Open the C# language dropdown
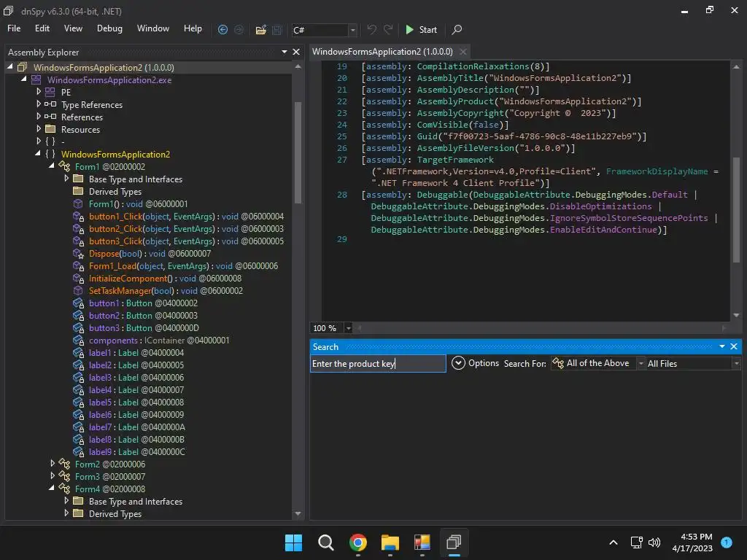The width and height of the screenshot is (747, 560). point(353,30)
